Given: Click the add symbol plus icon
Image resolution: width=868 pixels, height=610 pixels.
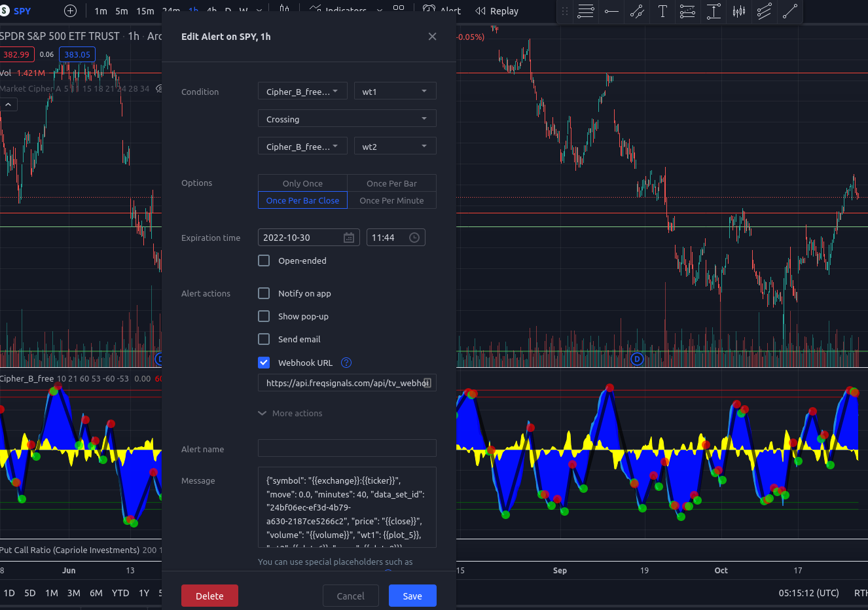Looking at the screenshot, I should [x=71, y=11].
